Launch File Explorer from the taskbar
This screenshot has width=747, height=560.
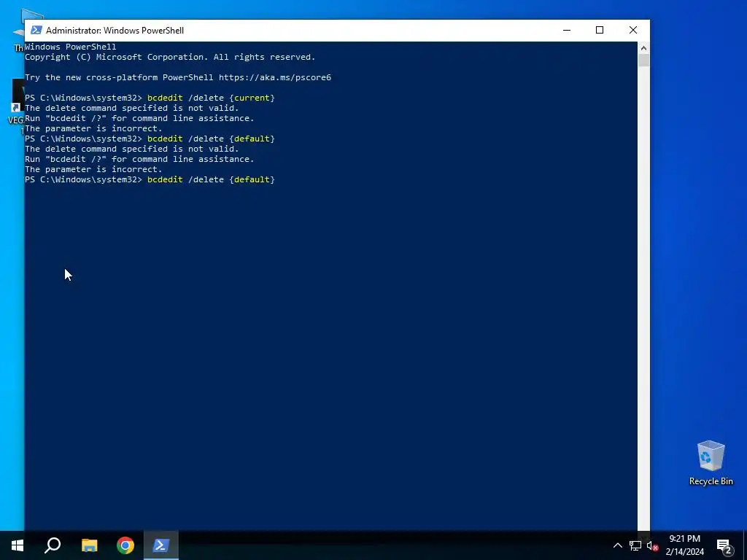pos(89,545)
